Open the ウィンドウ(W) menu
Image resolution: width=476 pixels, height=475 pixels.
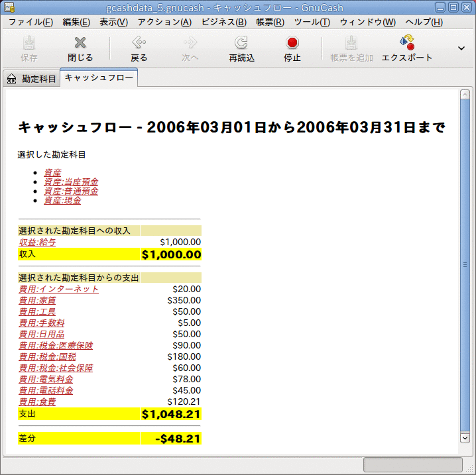[x=368, y=22]
